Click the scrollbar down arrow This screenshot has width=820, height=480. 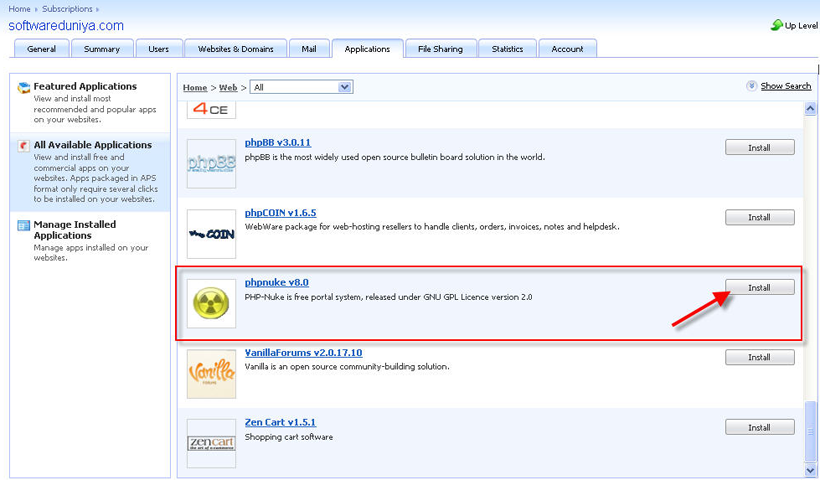pos(810,470)
